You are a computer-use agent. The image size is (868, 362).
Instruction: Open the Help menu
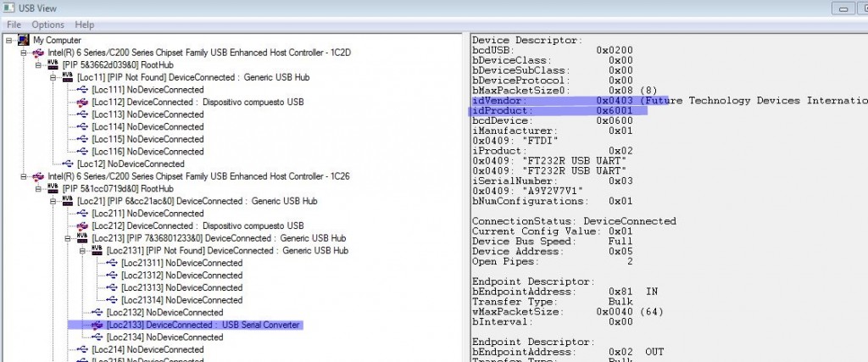pyautogui.click(x=85, y=25)
